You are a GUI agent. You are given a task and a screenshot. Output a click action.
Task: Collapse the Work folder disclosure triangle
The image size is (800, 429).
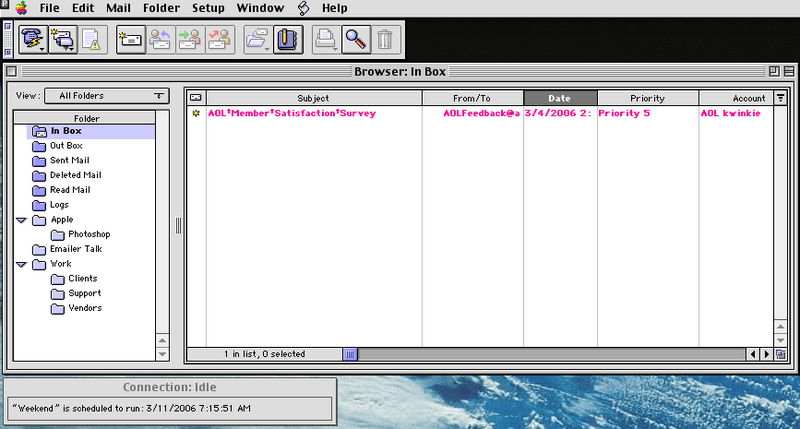(x=21, y=264)
